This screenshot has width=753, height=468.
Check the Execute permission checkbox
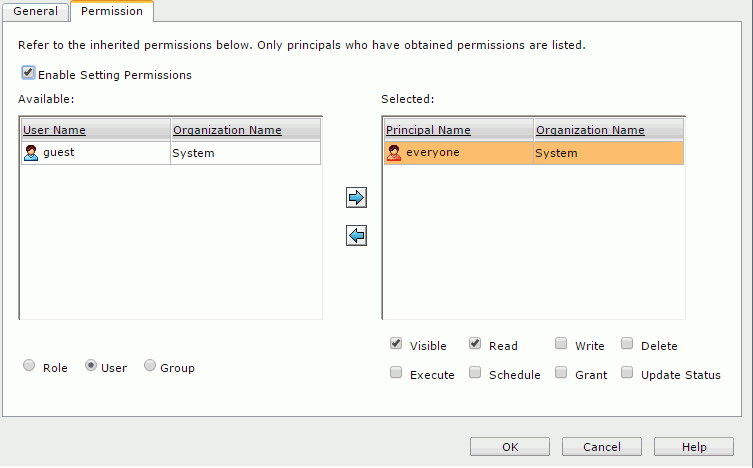pyautogui.click(x=396, y=372)
